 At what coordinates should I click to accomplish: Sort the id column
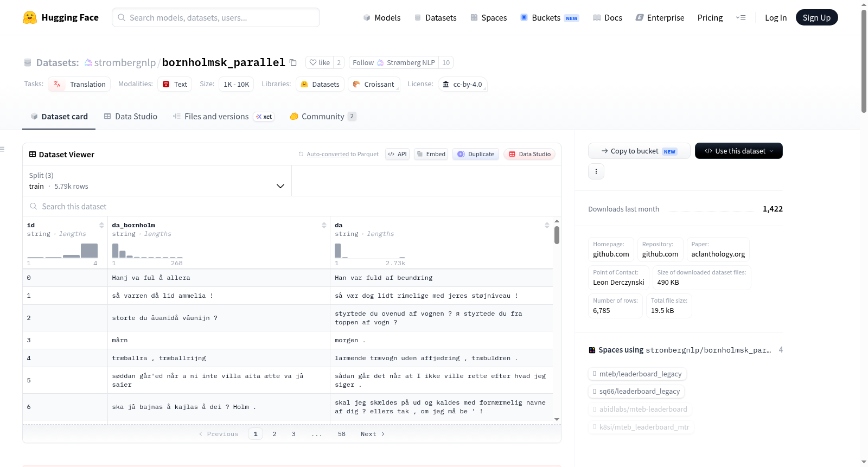101,225
